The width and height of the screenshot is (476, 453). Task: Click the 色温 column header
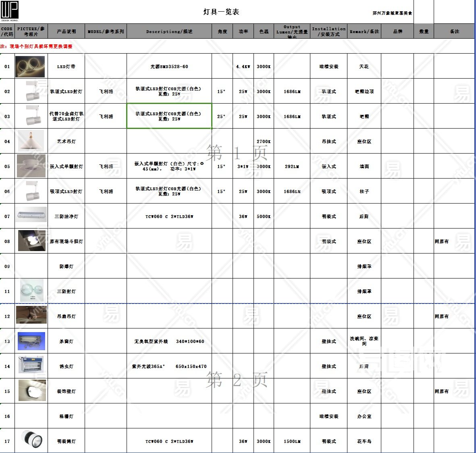click(x=264, y=31)
